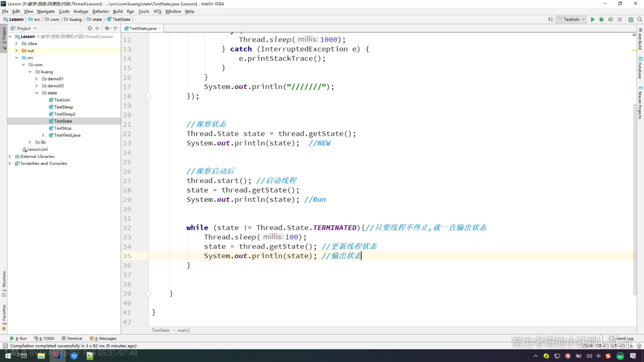Viewport: 644px width, 362px height.
Task: Open the Structure tool window
Action: pos(4,284)
